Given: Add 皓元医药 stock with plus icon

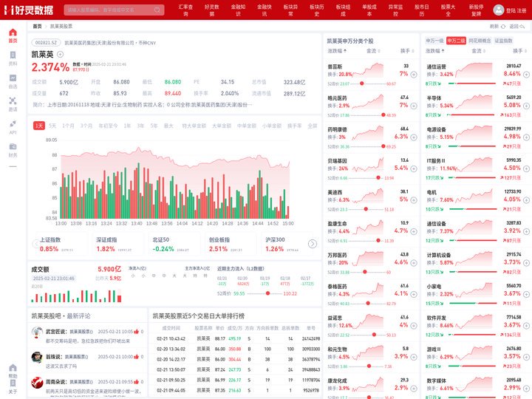Looking at the screenshot, I should pyautogui.click(x=414, y=106).
